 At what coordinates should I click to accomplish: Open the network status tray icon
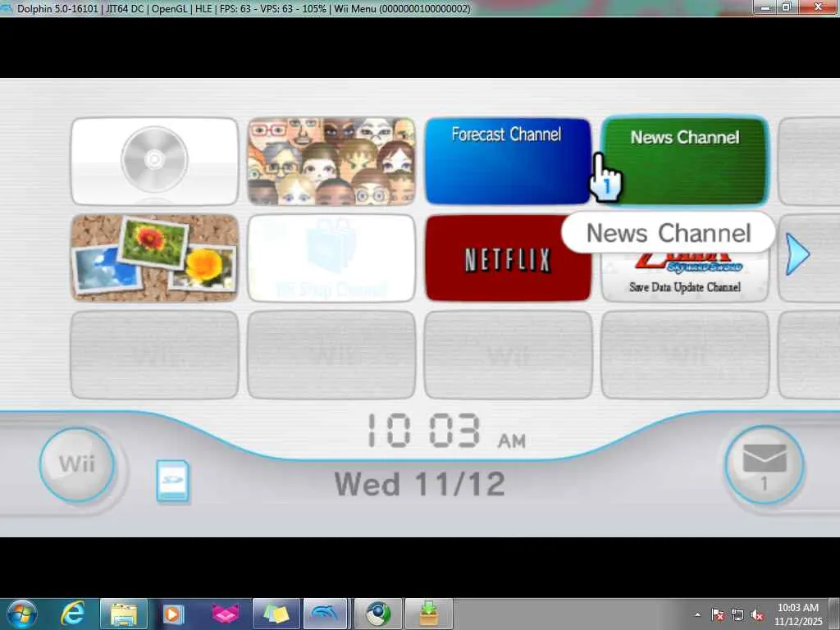737,615
